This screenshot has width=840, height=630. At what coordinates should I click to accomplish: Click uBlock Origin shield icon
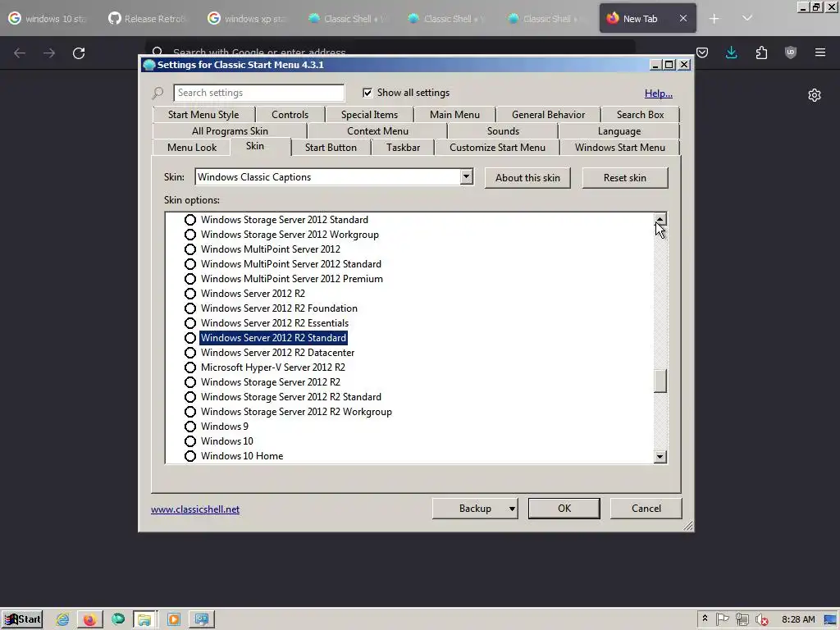pyautogui.click(x=791, y=52)
